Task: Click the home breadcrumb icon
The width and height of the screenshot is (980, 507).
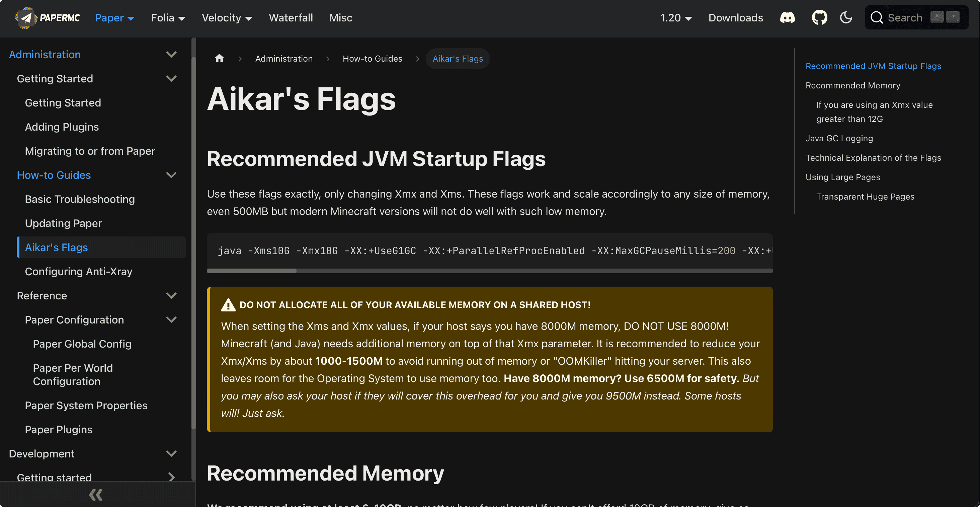Action: (x=219, y=58)
